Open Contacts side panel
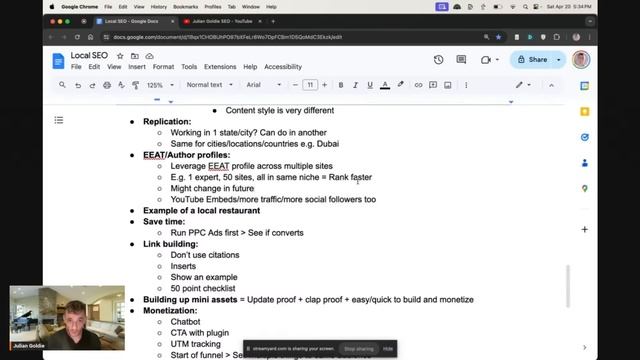The width and height of the screenshot is (640, 360). coord(584,163)
